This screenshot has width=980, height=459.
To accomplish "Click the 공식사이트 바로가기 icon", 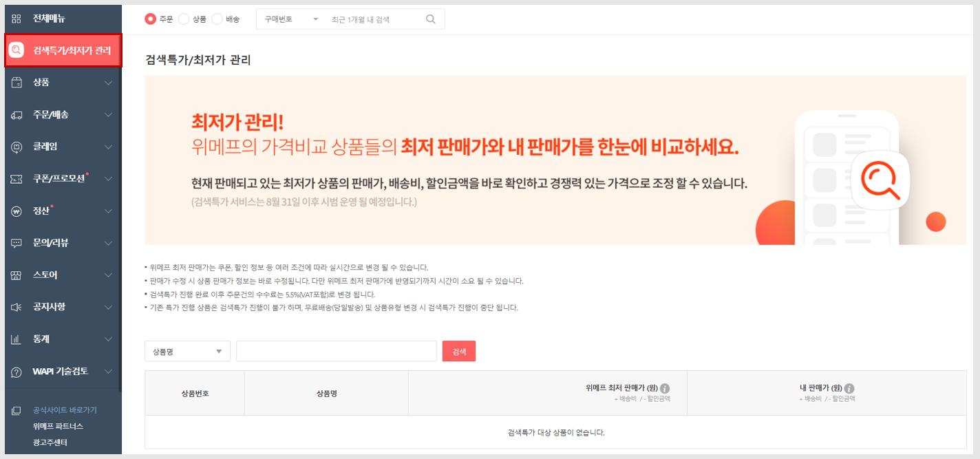I will tap(17, 411).
